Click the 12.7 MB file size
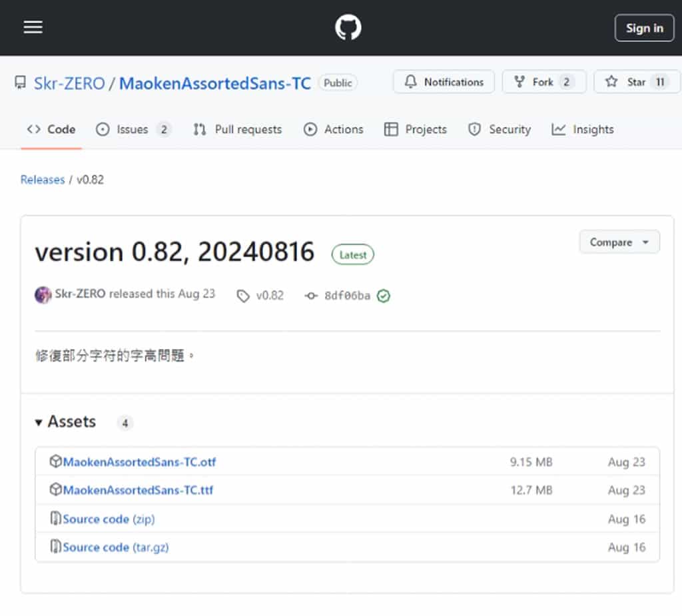The height and width of the screenshot is (616, 682). coord(531,490)
